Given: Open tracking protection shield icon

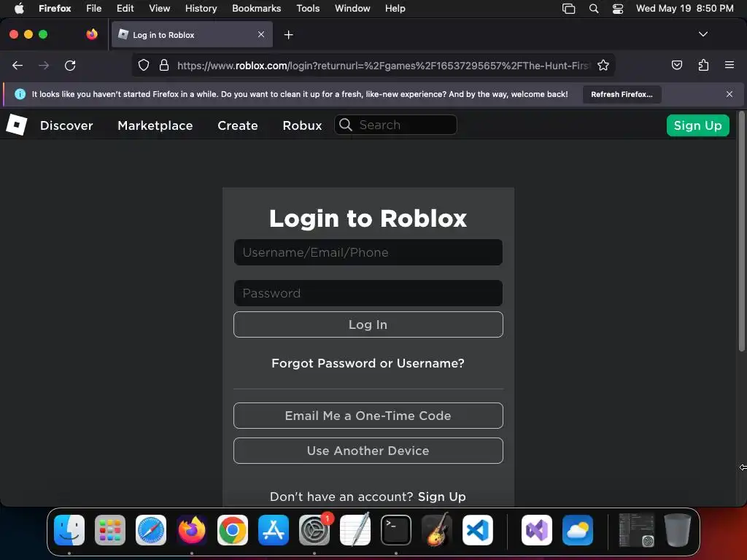Looking at the screenshot, I should pyautogui.click(x=144, y=66).
